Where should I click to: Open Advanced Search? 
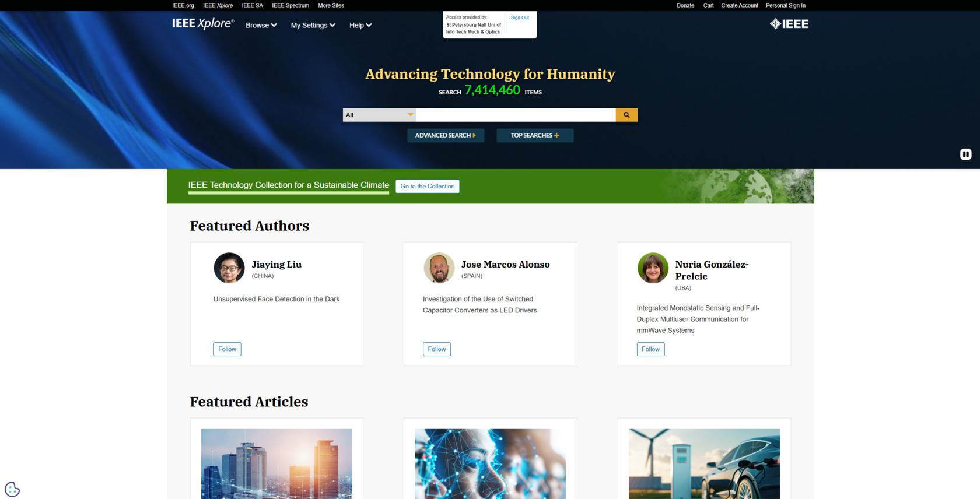point(446,135)
